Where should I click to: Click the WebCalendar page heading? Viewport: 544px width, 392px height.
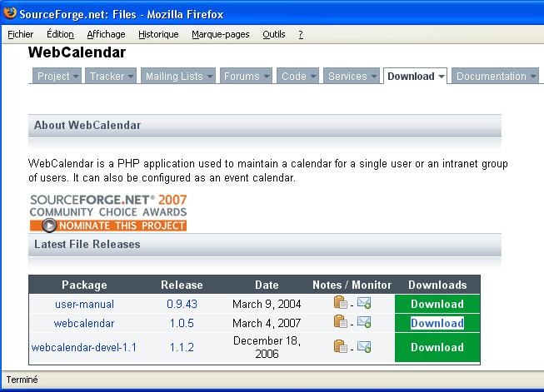point(77,52)
